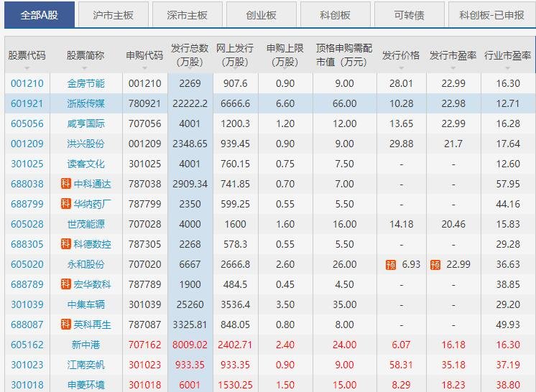Select the 创业板 tab
This screenshot has width=536, height=392.
pos(261,14)
